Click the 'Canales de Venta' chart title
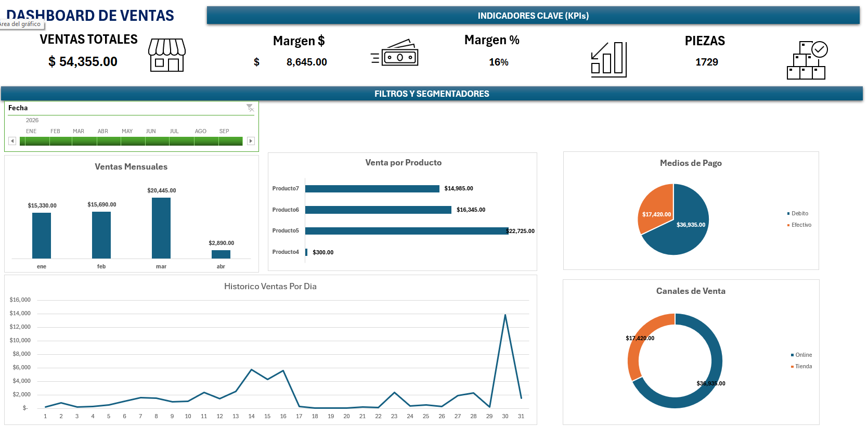 691,291
